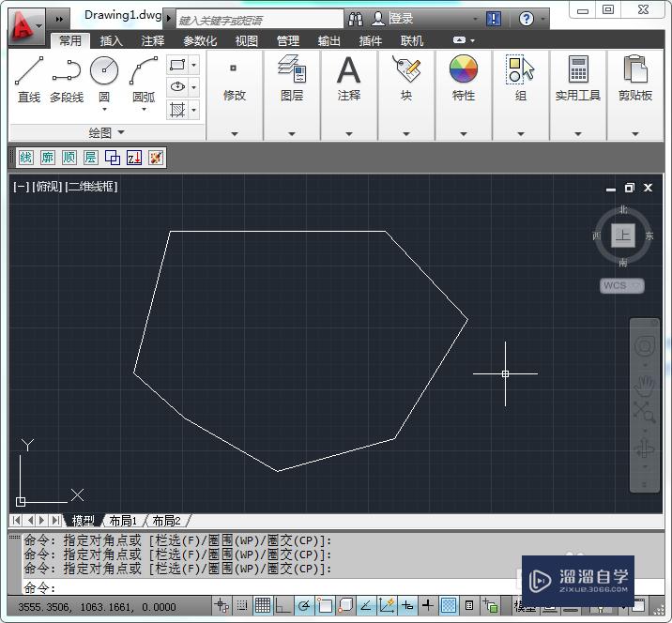Image resolution: width=672 pixels, height=623 pixels.
Task: Toggle polar tracking in status bar
Action: tap(304, 605)
